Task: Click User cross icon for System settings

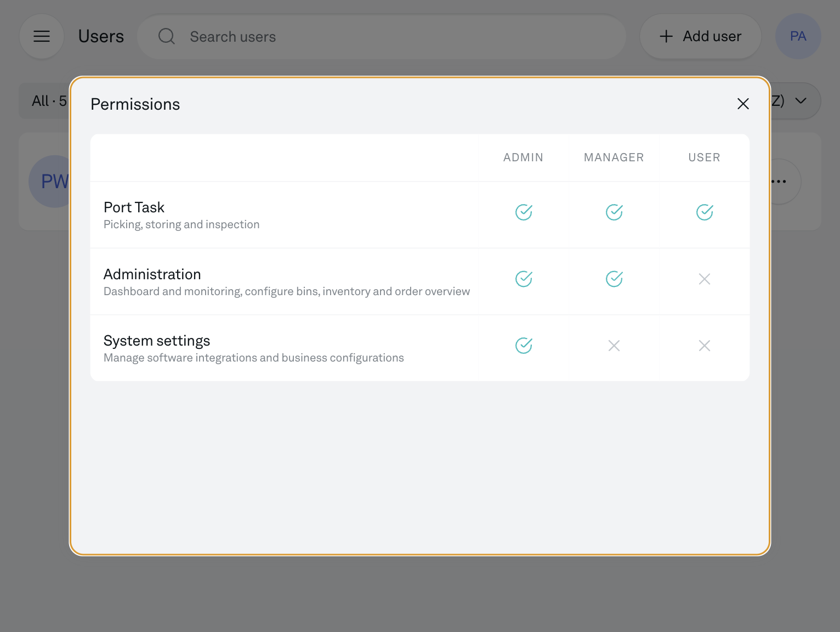Action: (x=705, y=346)
